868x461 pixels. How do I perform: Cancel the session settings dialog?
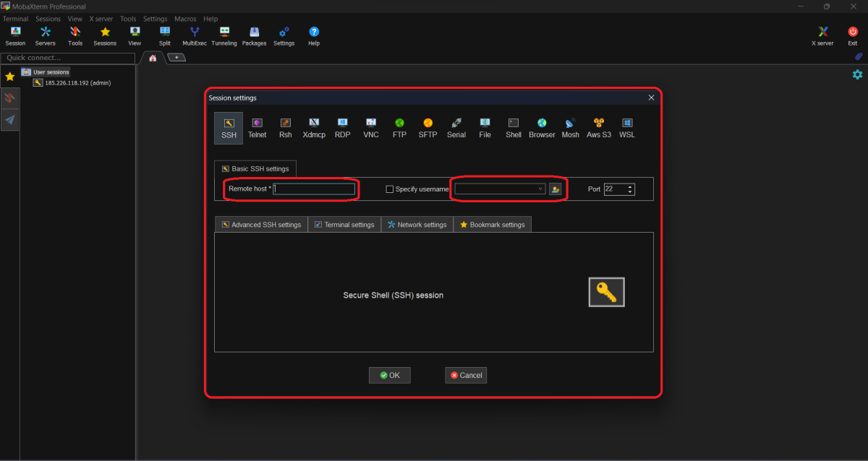click(x=466, y=375)
